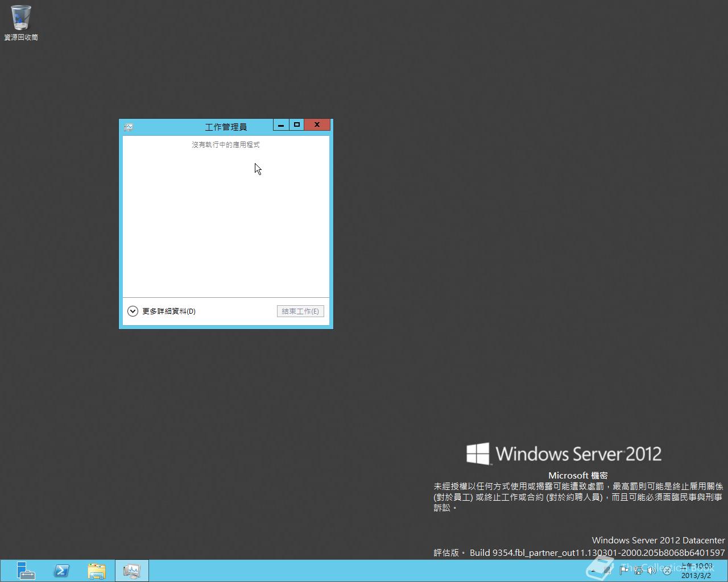This screenshot has height=582, width=728.
Task: Click the Task Manager title bar icon
Action: point(129,127)
